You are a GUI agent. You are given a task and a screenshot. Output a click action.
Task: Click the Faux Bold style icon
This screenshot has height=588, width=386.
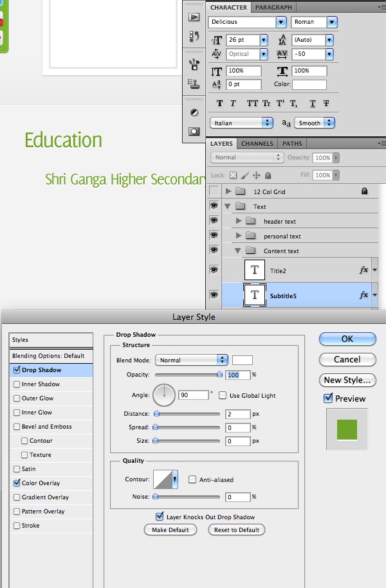[219, 103]
